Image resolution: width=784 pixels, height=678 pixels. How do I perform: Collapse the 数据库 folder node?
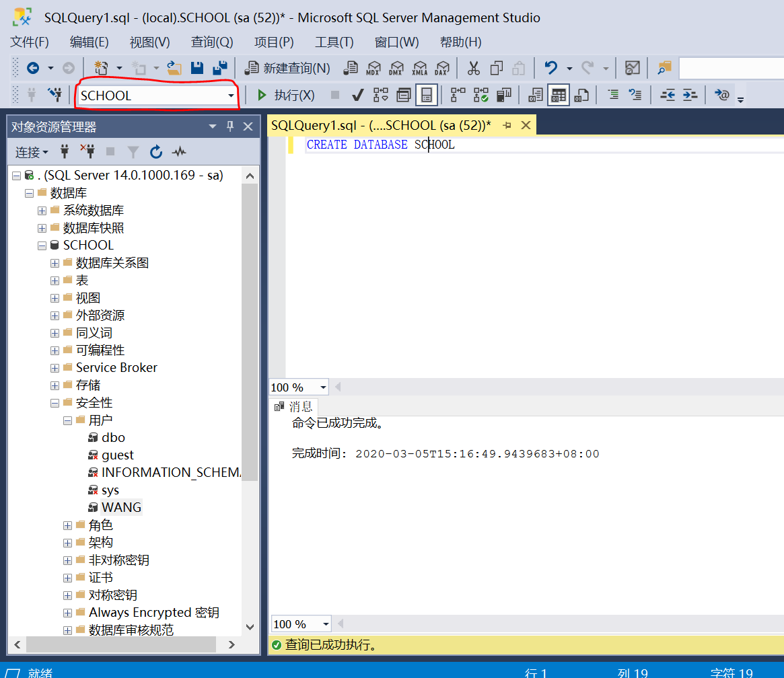click(29, 193)
